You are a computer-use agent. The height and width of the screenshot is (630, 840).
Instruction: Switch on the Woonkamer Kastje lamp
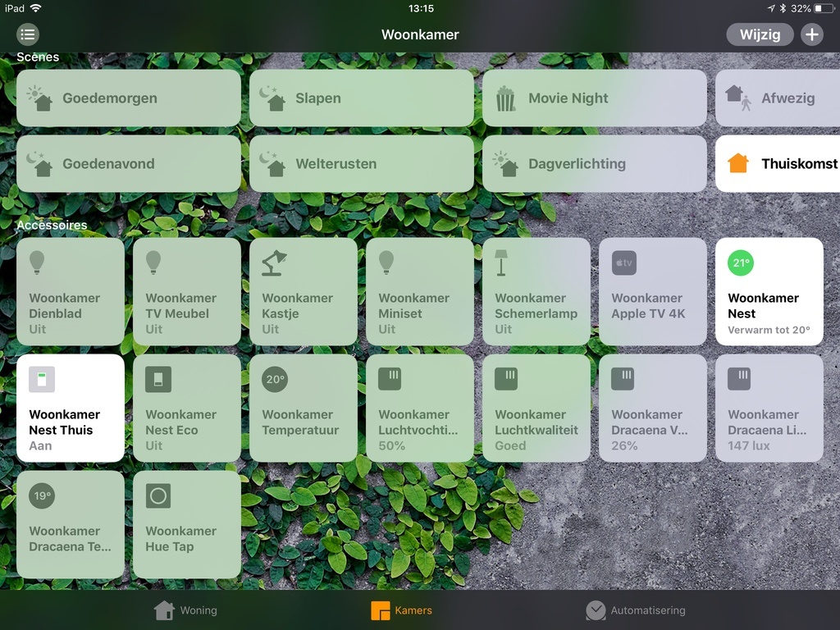click(x=304, y=292)
